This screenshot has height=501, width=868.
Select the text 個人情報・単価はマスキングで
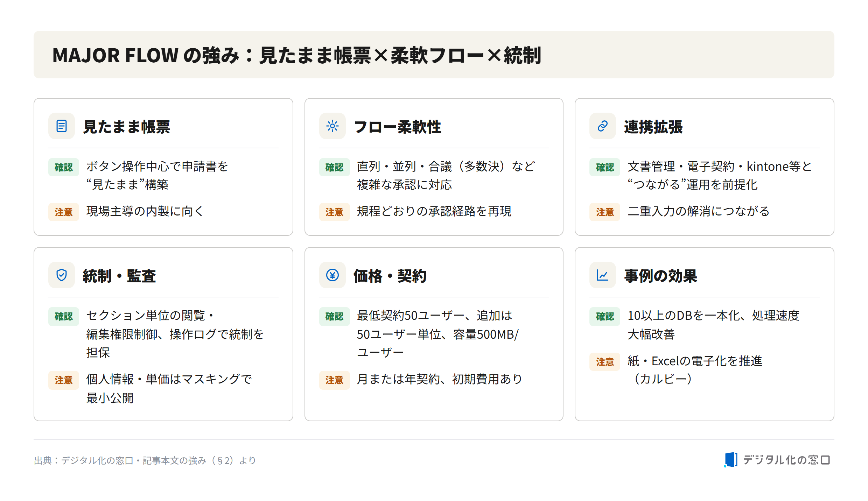[169, 379]
